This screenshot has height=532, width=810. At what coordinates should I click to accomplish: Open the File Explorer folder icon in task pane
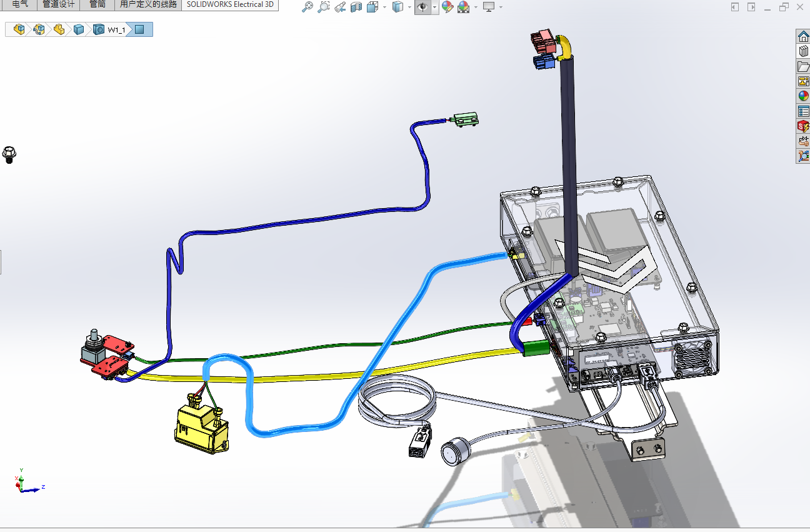click(x=803, y=66)
